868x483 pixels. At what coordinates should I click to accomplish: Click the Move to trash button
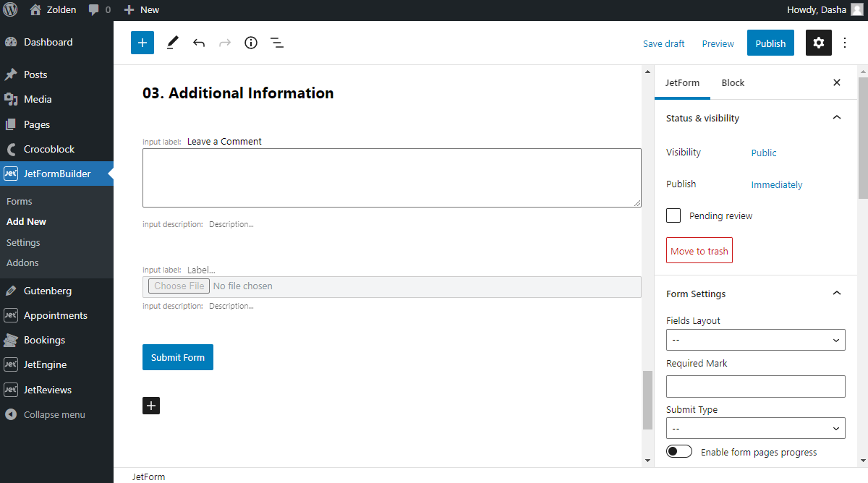(699, 251)
